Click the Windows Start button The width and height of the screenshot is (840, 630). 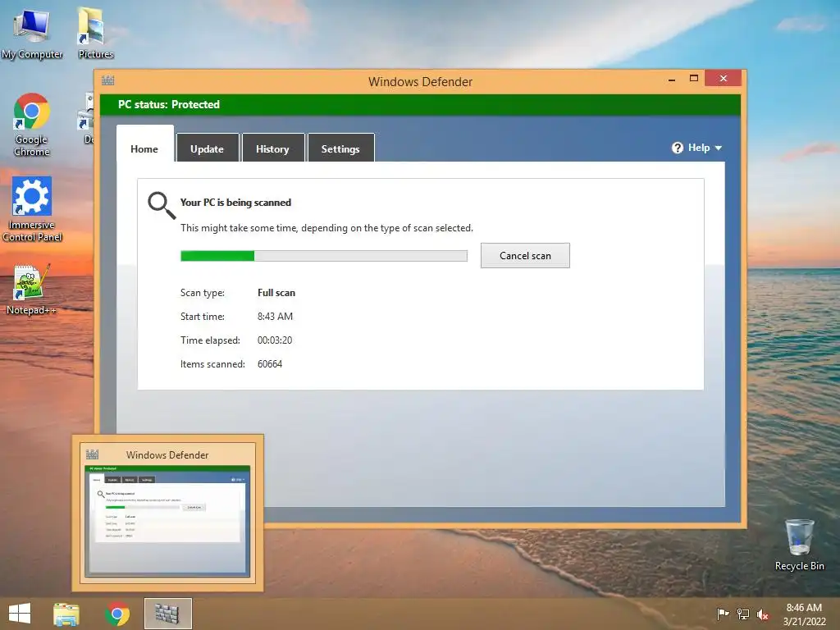[x=20, y=614]
